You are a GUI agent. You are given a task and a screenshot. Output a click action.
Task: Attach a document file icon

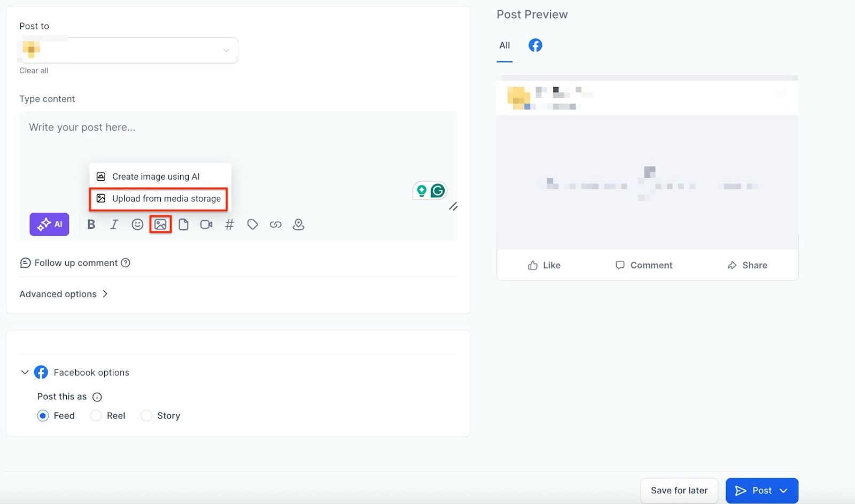[183, 224]
